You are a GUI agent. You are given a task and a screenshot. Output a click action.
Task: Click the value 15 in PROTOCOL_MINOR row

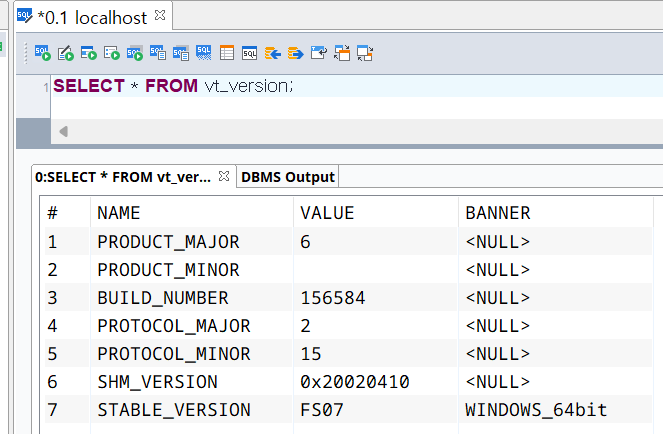click(375, 353)
